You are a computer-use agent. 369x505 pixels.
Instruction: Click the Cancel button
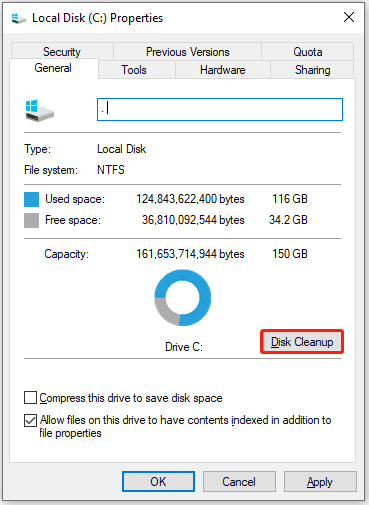coord(239,481)
